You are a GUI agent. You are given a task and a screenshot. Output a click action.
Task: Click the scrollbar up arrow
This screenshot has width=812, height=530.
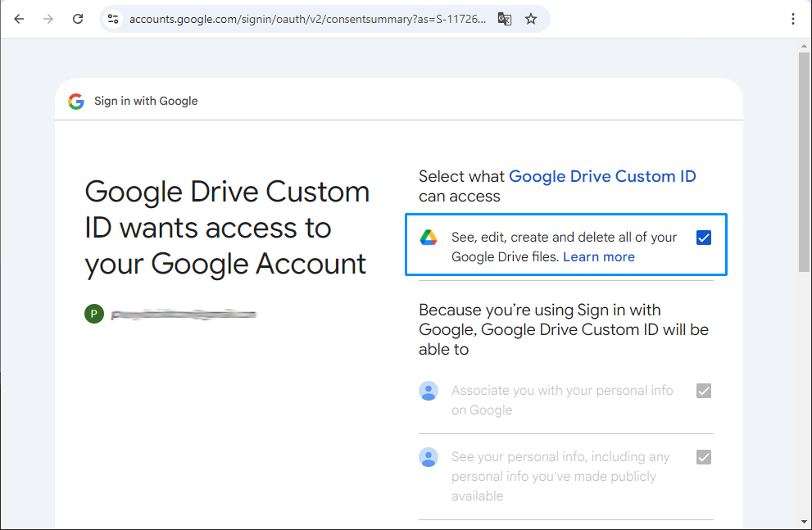click(804, 46)
